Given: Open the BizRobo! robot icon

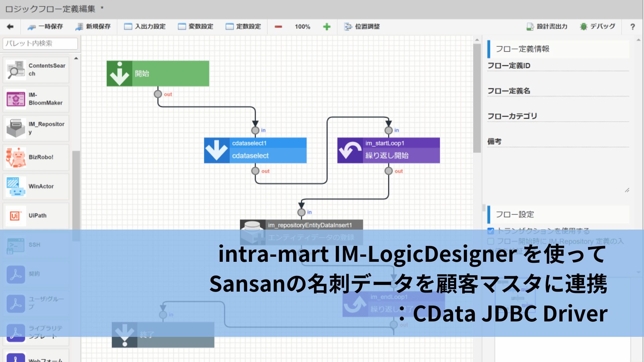Looking at the screenshot, I should pyautogui.click(x=15, y=157).
